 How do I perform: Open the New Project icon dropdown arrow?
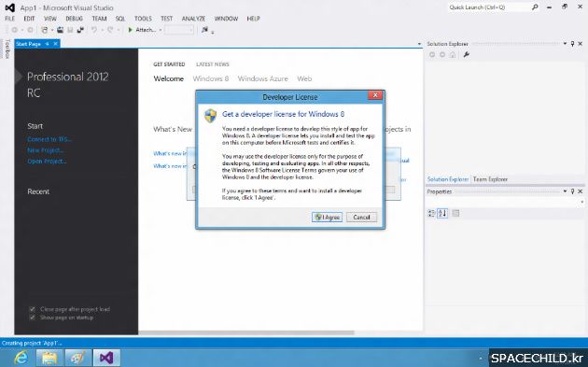click(51, 30)
